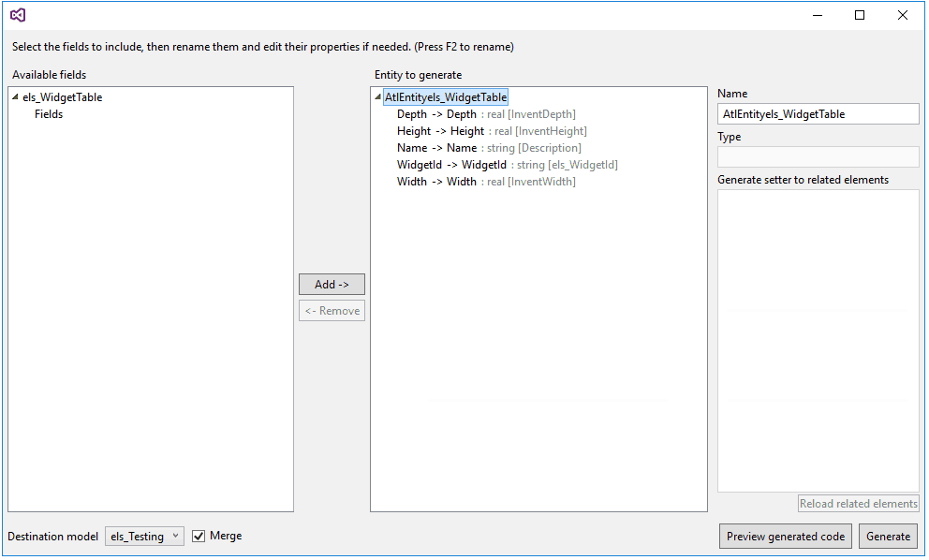Open the Destination model dropdown
The height and width of the screenshot is (560, 929).
coord(144,537)
